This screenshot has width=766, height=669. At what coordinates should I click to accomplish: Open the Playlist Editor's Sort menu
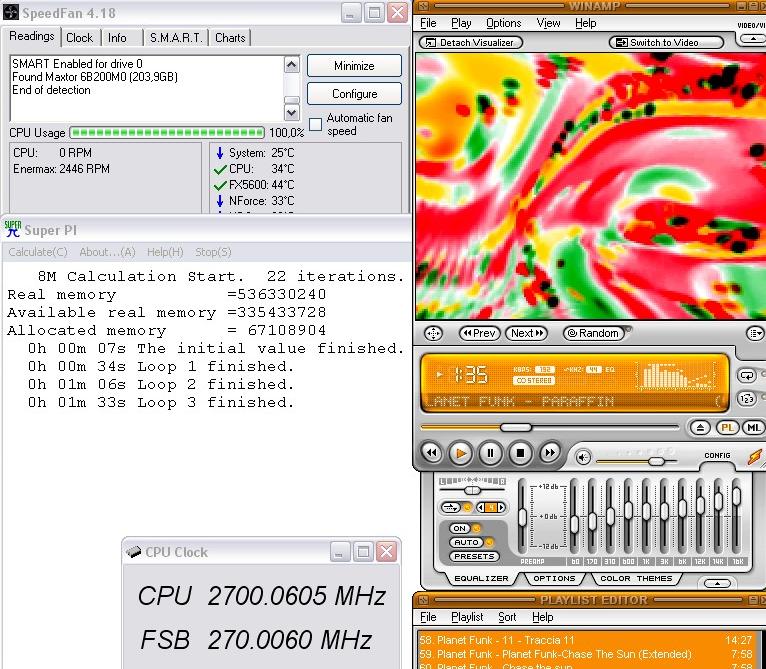(507, 617)
